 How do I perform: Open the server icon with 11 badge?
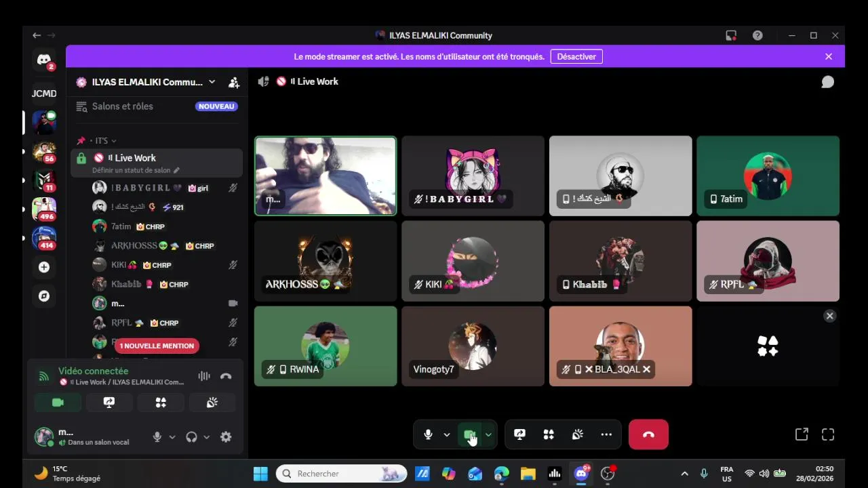44,180
